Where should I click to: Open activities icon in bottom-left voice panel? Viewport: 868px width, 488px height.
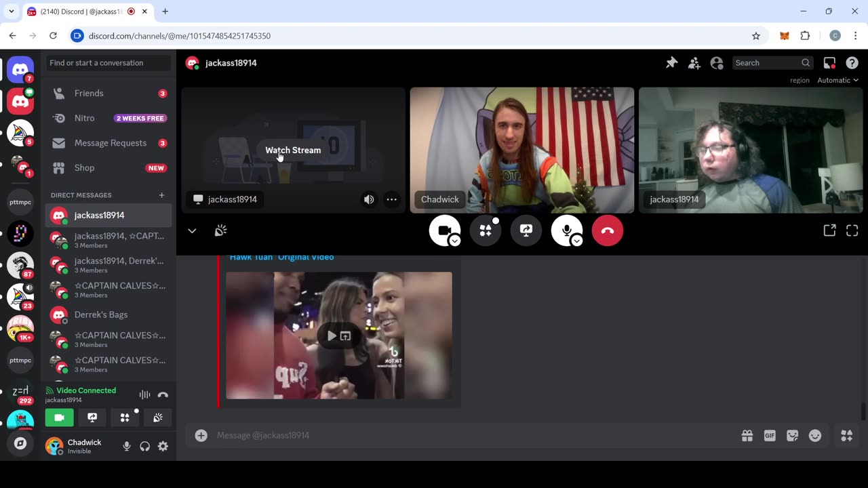tap(125, 418)
